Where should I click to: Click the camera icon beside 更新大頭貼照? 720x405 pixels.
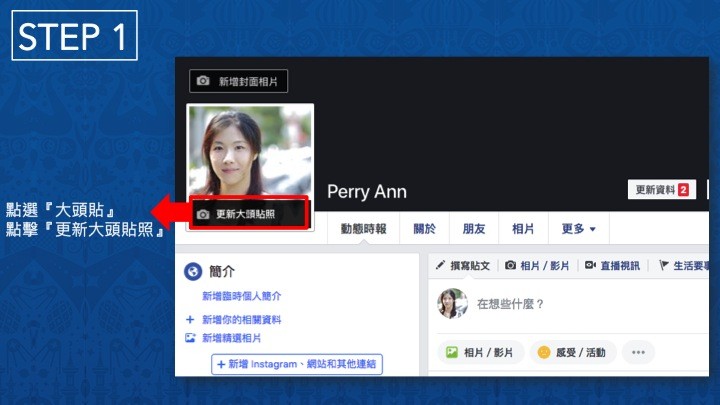tap(203, 214)
